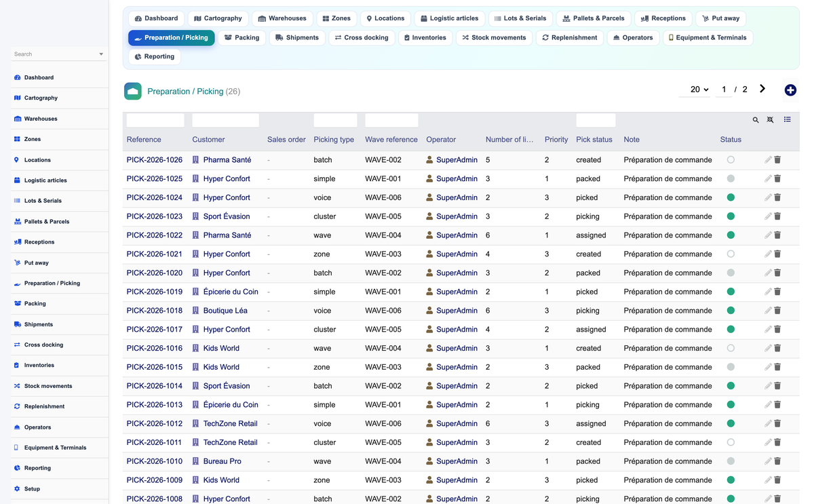This screenshot has height=504, width=814.
Task: Edit PICK-2026-1010 with the pencil icon
Action: (768, 461)
